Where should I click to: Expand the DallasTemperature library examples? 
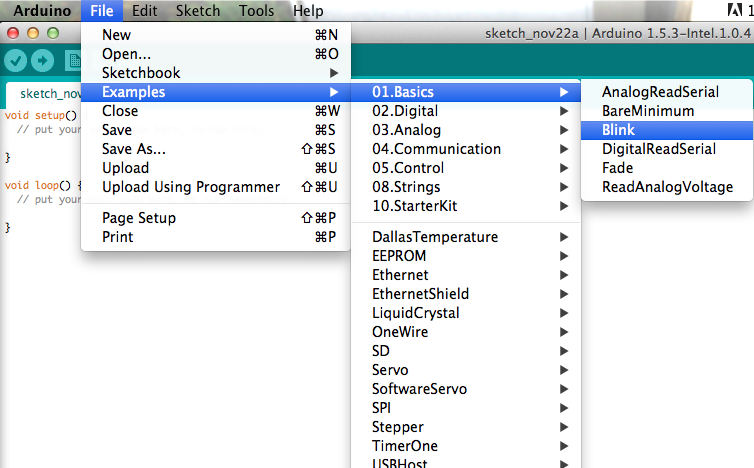466,237
